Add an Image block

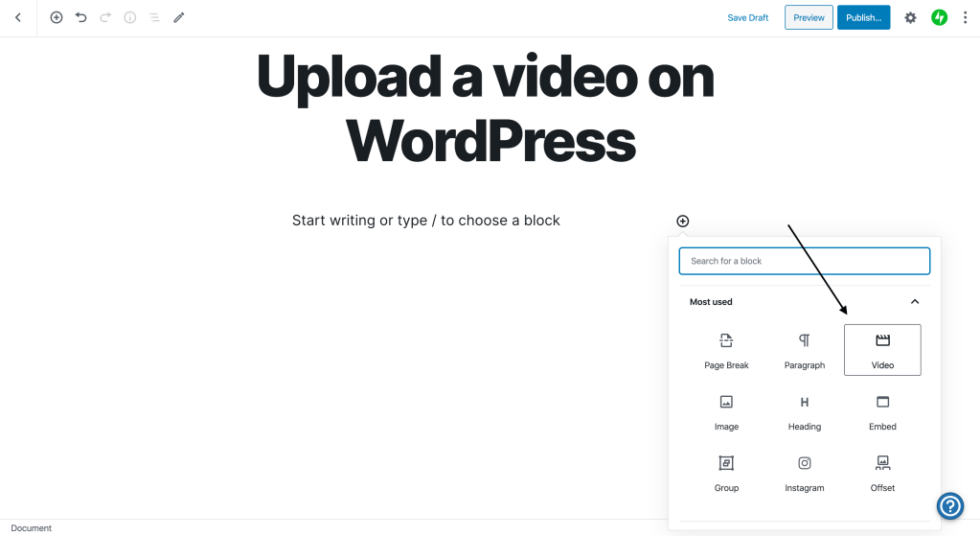click(x=726, y=411)
